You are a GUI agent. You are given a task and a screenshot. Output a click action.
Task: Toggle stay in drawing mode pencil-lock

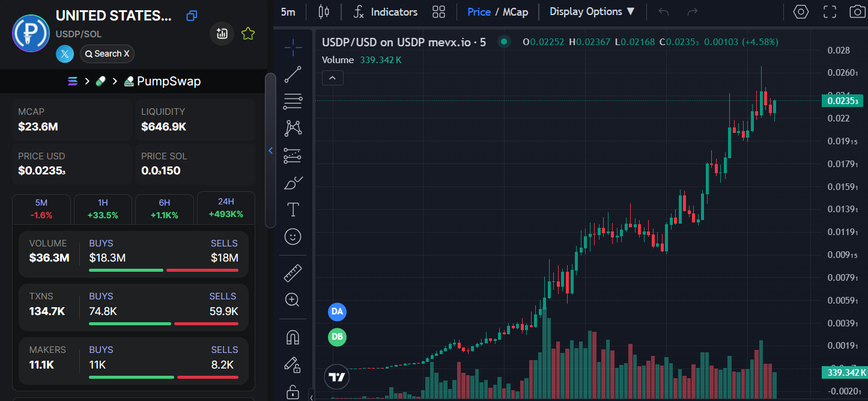click(293, 364)
